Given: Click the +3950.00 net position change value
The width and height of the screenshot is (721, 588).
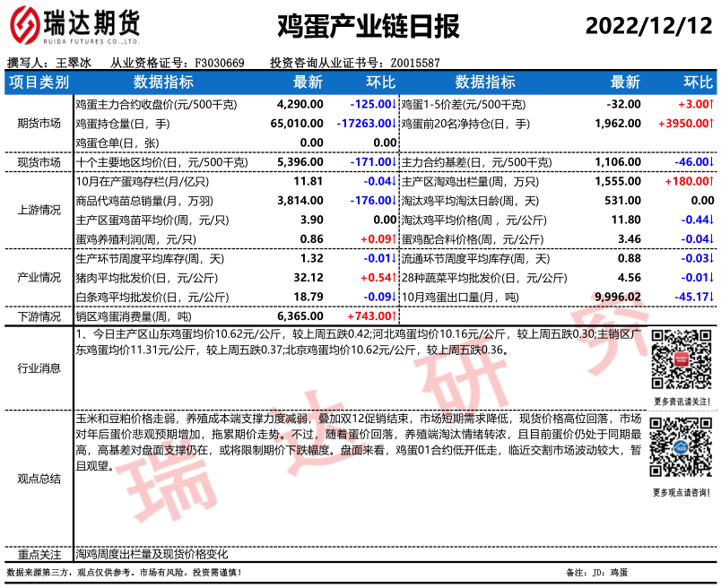Looking at the screenshot, I should click(x=685, y=123).
